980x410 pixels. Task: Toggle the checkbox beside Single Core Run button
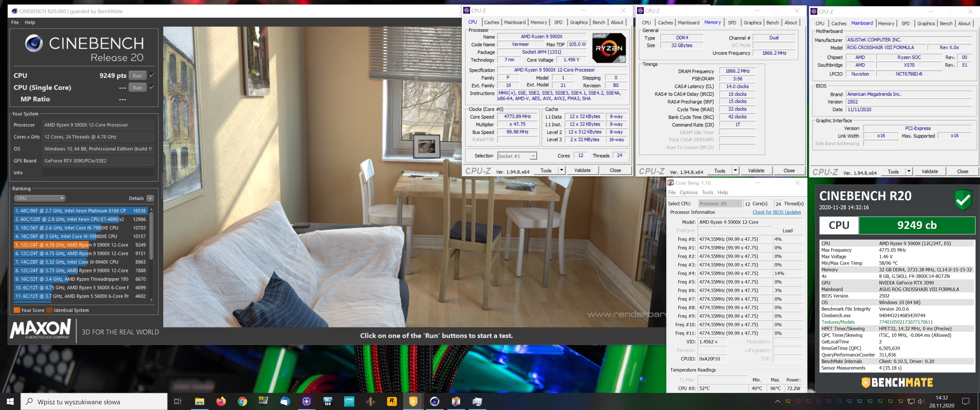[x=152, y=87]
